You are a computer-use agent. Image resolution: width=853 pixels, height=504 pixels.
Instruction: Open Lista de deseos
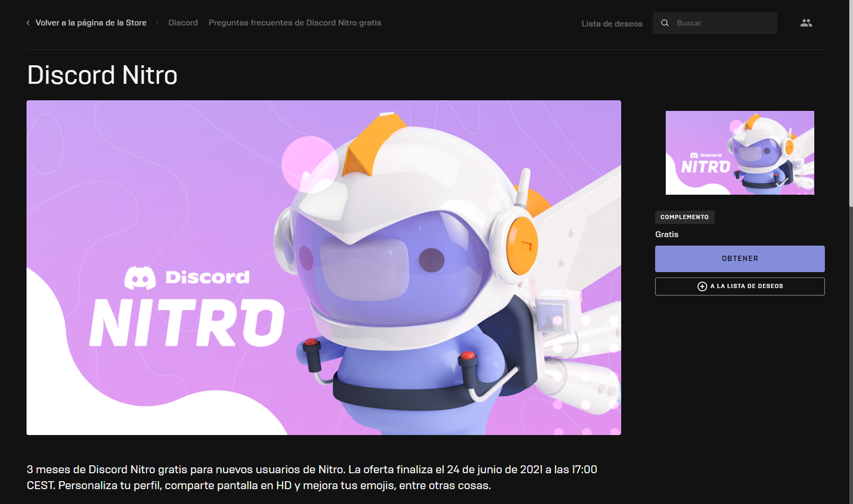pyautogui.click(x=612, y=23)
